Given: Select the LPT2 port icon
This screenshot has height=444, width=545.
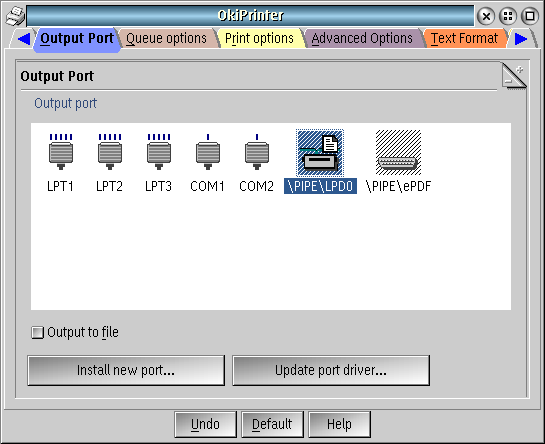Looking at the screenshot, I should click(x=110, y=152).
